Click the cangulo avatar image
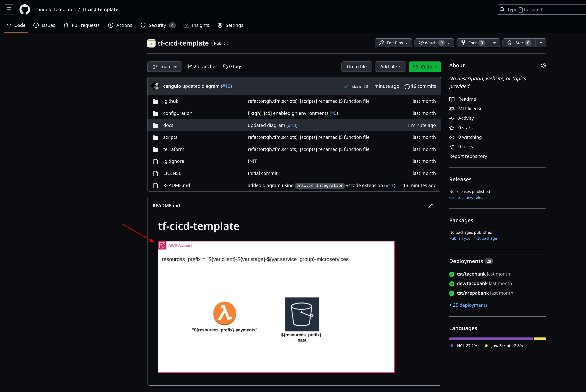 coord(155,86)
